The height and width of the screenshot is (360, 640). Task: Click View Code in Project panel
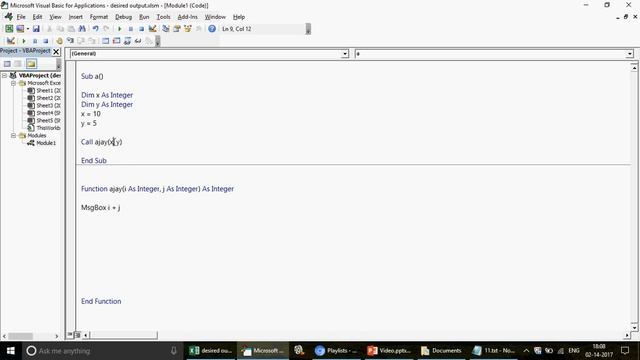click(7, 64)
